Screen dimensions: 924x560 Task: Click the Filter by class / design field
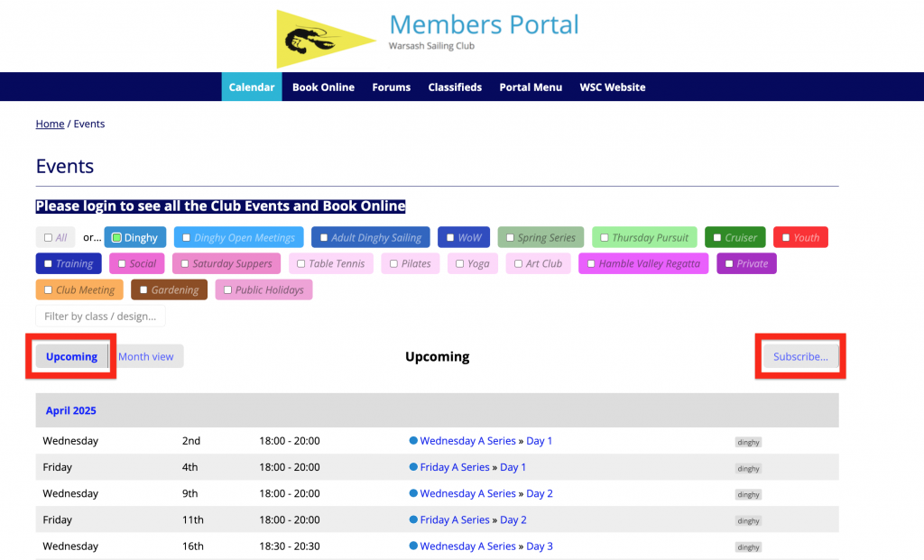coord(100,317)
